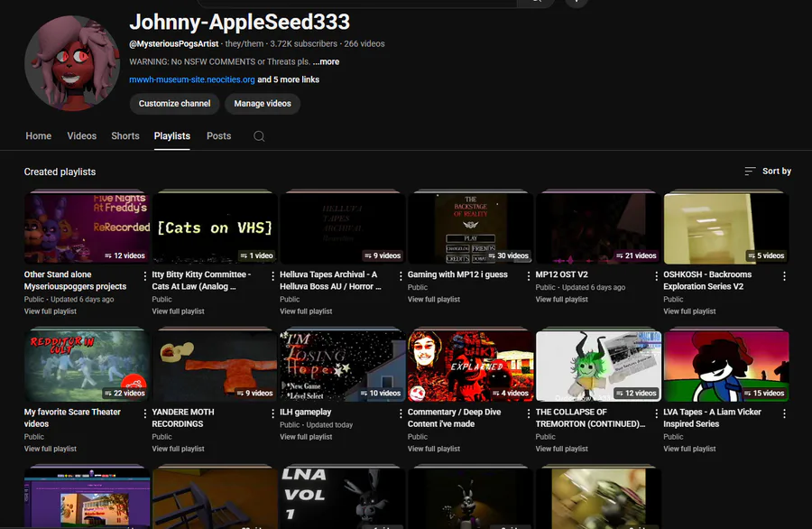This screenshot has height=529, width=812.
Task: Expand channel description with ...more
Action: pos(327,61)
